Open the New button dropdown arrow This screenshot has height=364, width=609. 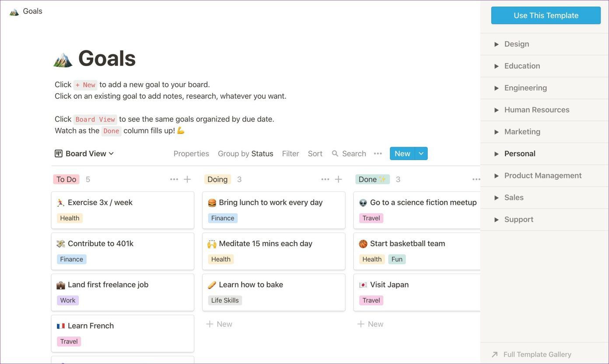coord(421,154)
